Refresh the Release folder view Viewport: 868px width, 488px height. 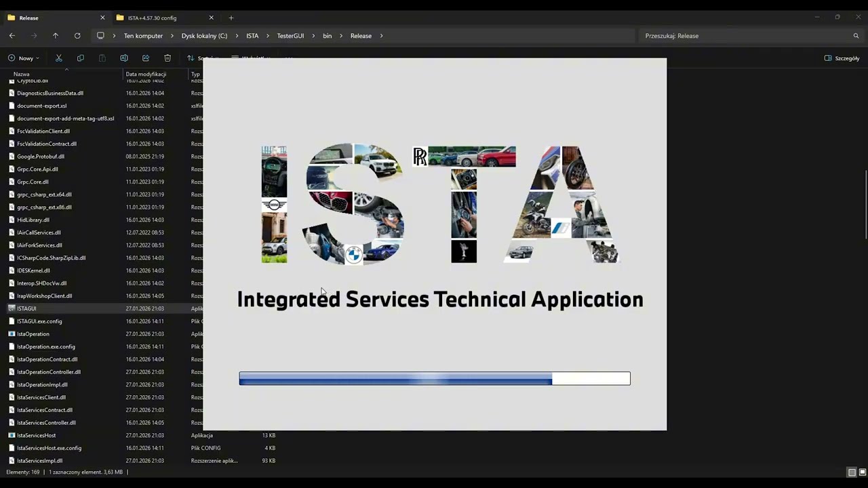[x=77, y=36]
